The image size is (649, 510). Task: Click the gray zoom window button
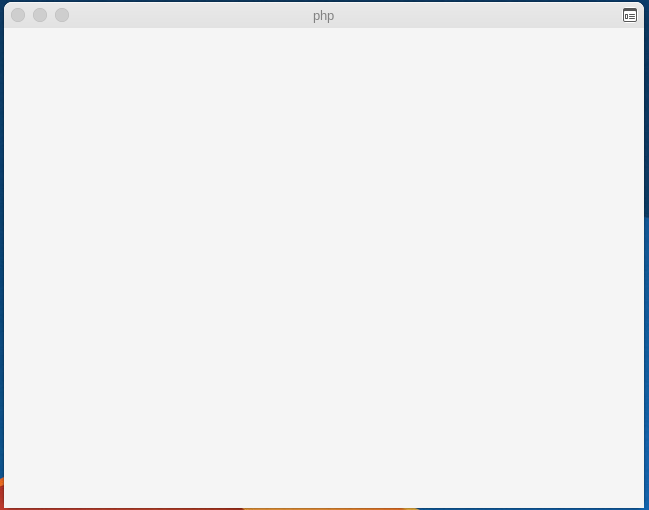[x=62, y=15]
